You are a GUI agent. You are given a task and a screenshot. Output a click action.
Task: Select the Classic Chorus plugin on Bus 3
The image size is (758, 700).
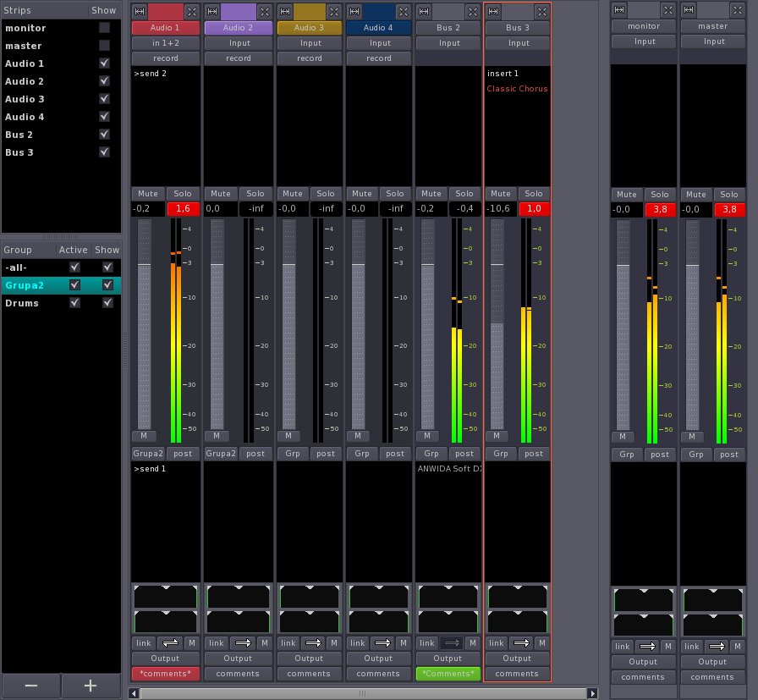[517, 89]
